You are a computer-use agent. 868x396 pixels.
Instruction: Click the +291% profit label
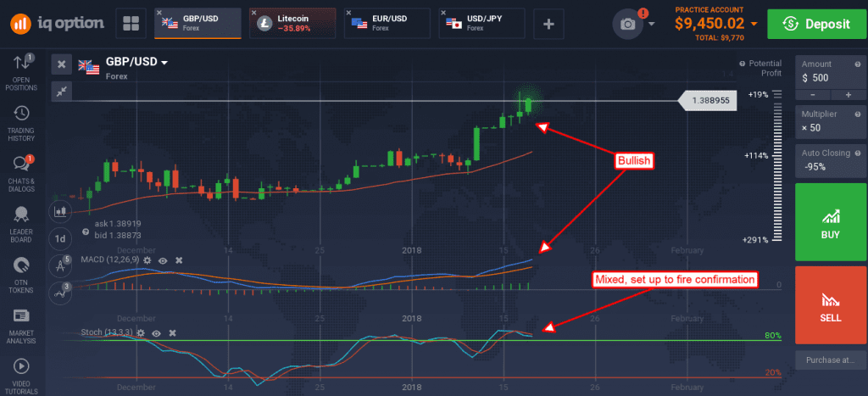(x=755, y=240)
